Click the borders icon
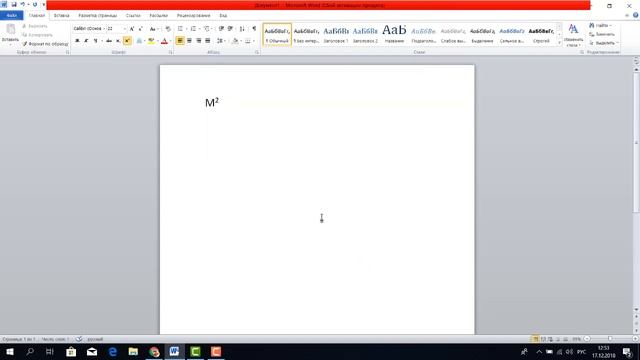This screenshot has height=360, width=640. pos(248,41)
